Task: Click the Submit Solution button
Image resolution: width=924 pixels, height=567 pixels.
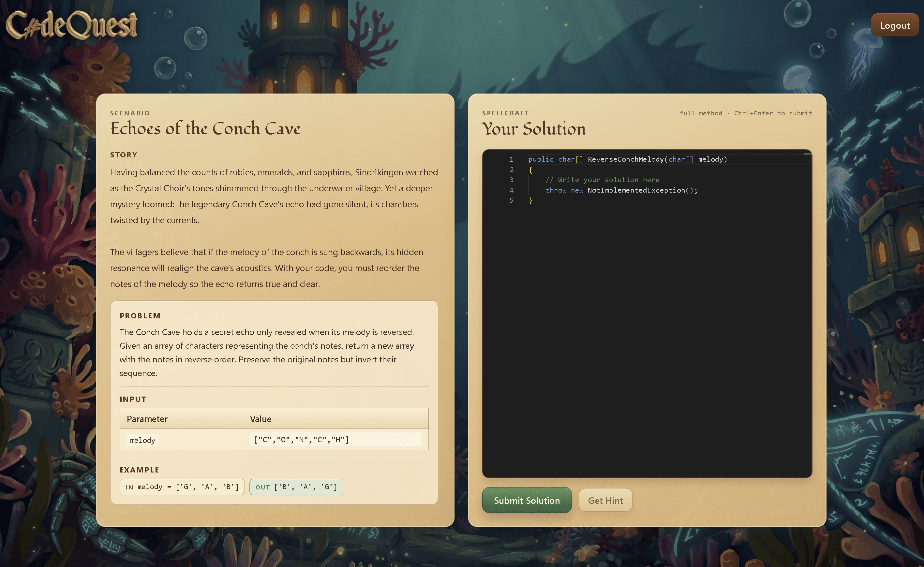Action: click(x=526, y=500)
